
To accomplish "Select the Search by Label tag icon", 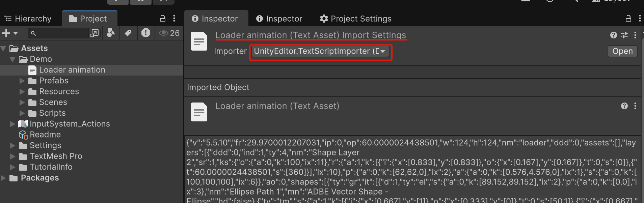I will (x=128, y=33).
